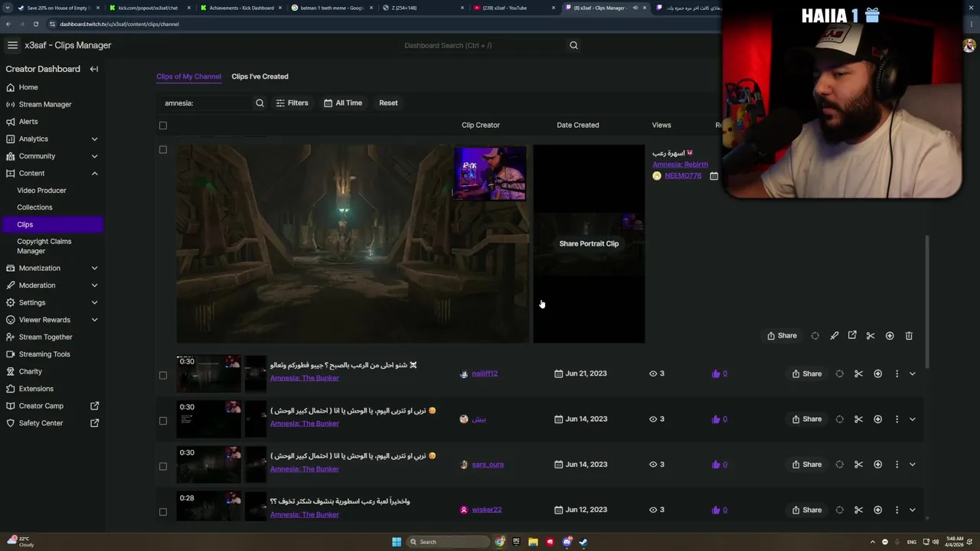Delete the expanded clip with trash icon
The width and height of the screenshot is (980, 551).
click(x=909, y=335)
